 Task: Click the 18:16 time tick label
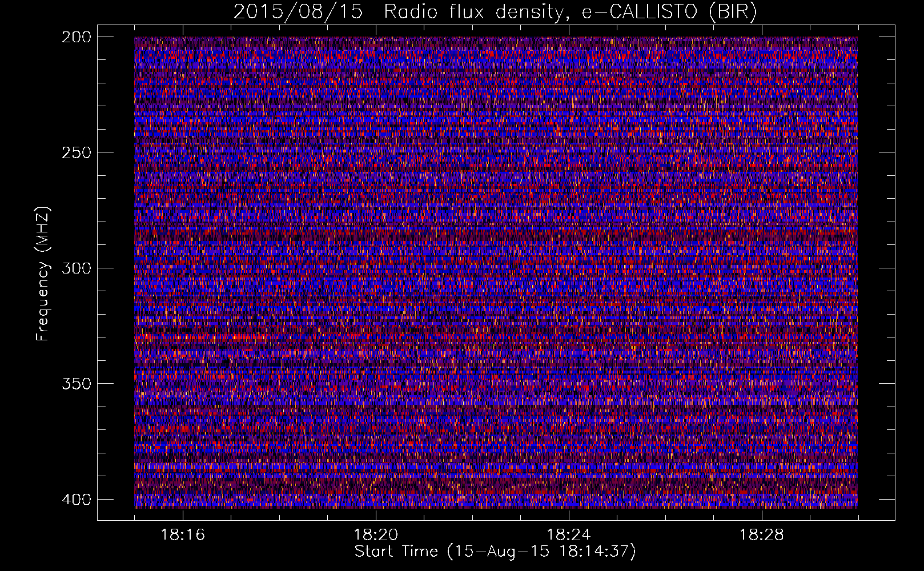[183, 535]
